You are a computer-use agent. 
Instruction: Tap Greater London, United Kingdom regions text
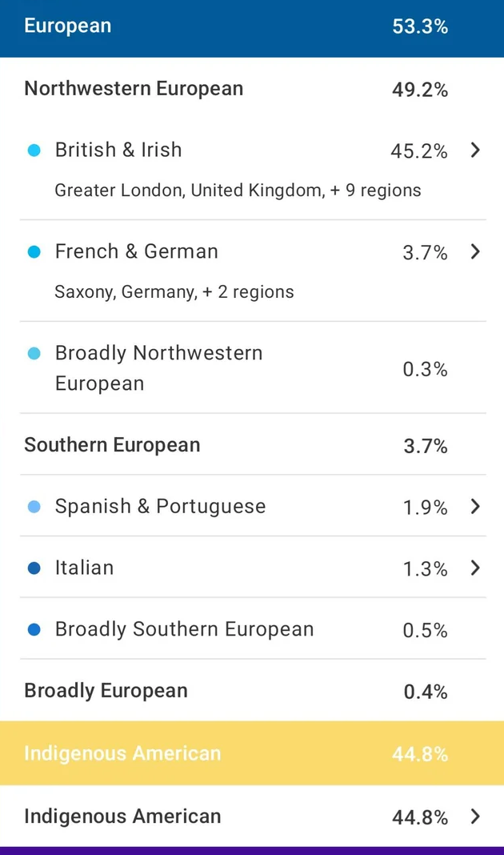(x=238, y=191)
